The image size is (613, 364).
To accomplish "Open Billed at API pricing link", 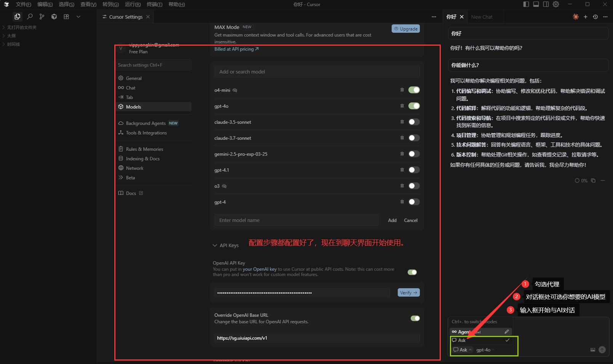I will coord(236,49).
